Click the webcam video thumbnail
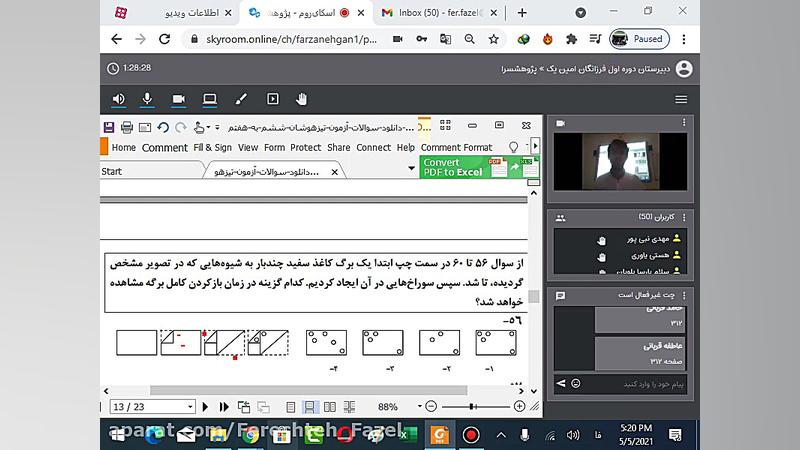 [620, 162]
